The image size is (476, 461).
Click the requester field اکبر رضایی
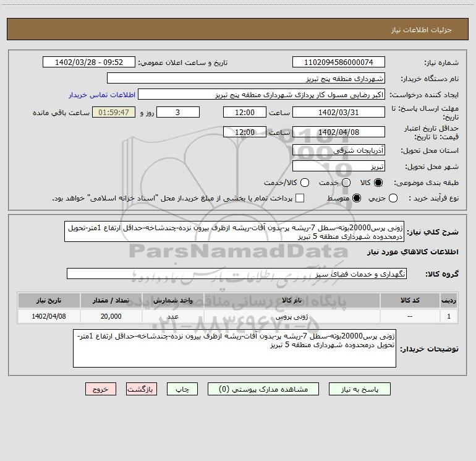(261, 95)
